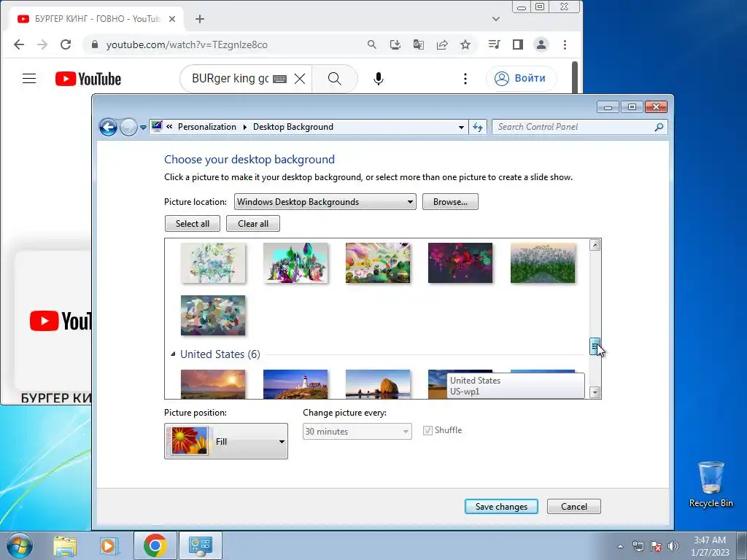
Task: Open the Chrome profile avatar
Action: tap(541, 44)
